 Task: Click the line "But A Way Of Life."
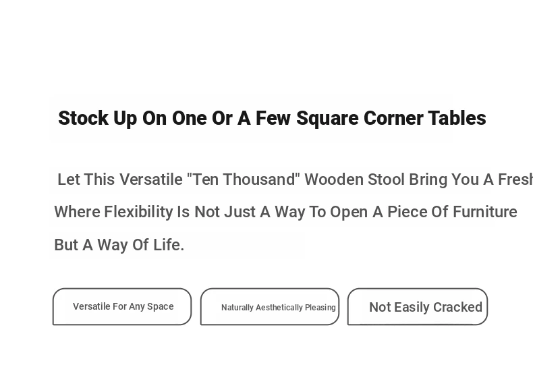tap(119, 245)
